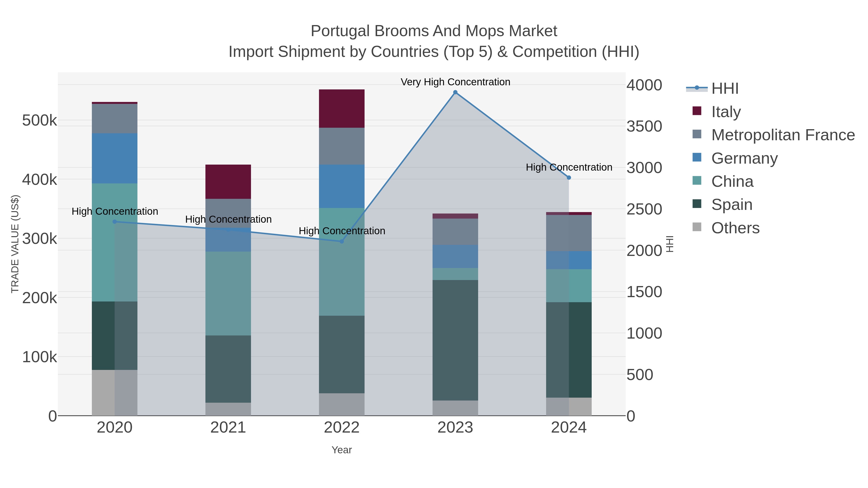
Task: Toggle the Germany legend entry
Action: (735, 158)
